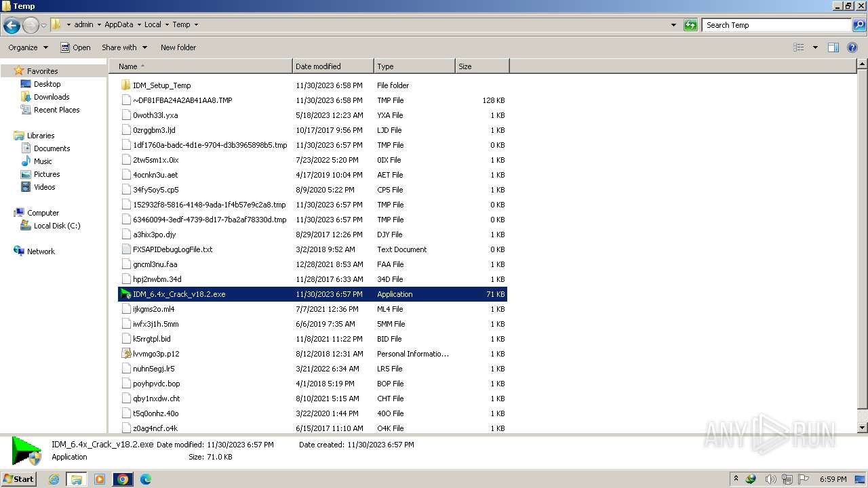Image resolution: width=868 pixels, height=488 pixels.
Task: Expand dropdown arrow after Temp breadcrumb
Action: [196, 25]
